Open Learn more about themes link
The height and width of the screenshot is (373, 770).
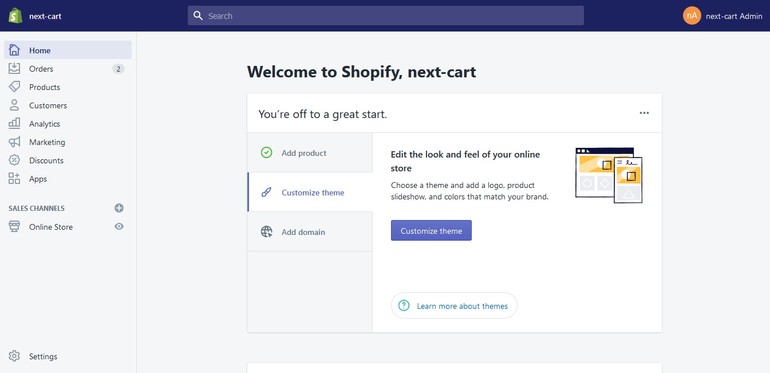point(454,306)
